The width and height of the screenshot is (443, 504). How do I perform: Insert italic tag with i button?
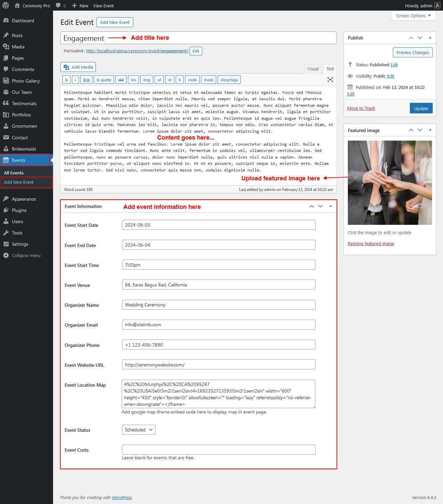click(75, 80)
